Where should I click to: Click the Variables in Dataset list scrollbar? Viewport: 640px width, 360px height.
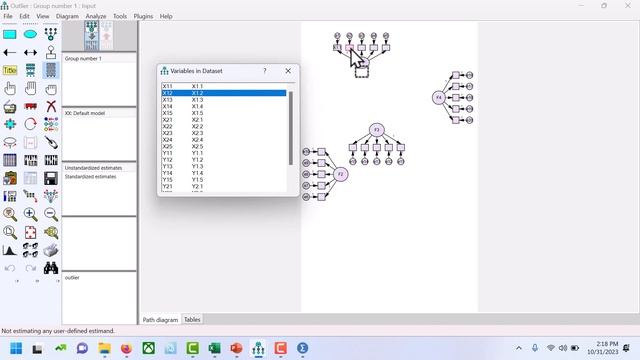click(x=291, y=128)
